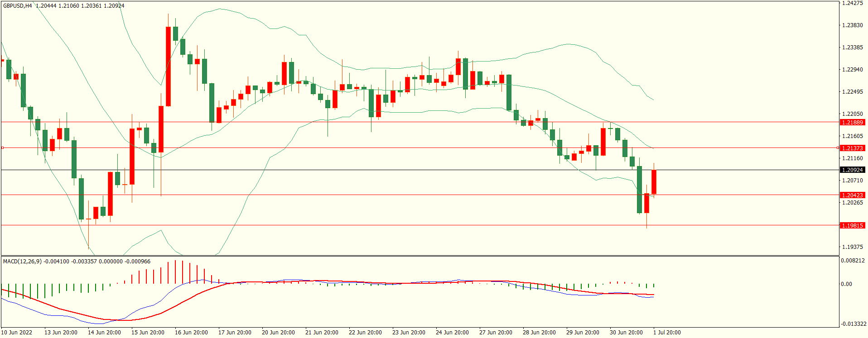Click 1 Jul 20:00 on time axis
Viewport: 868px width, 338px height.
pyautogui.click(x=667, y=333)
